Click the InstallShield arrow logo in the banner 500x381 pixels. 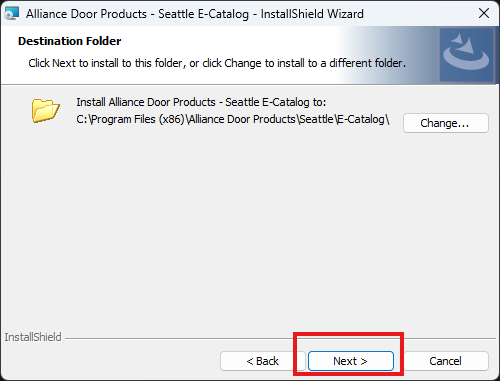pyautogui.click(x=466, y=55)
